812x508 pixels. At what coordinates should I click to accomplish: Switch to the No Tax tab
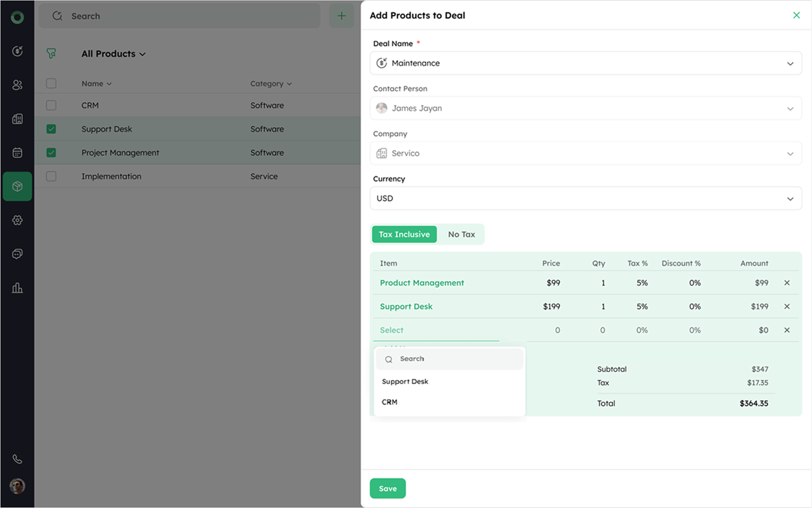pos(461,234)
